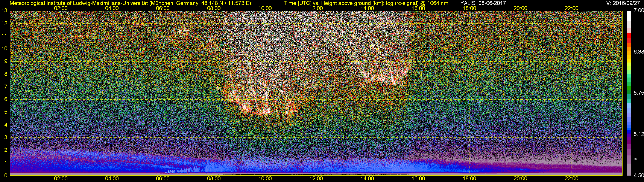Click the 13. km height axis label
The height and width of the screenshot is (182, 644).
coord(5,11)
